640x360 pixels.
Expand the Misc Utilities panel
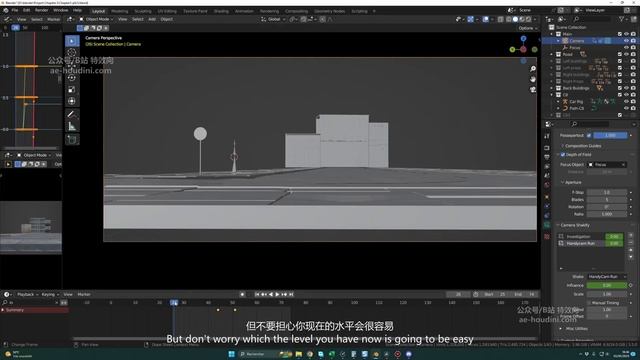575,329
